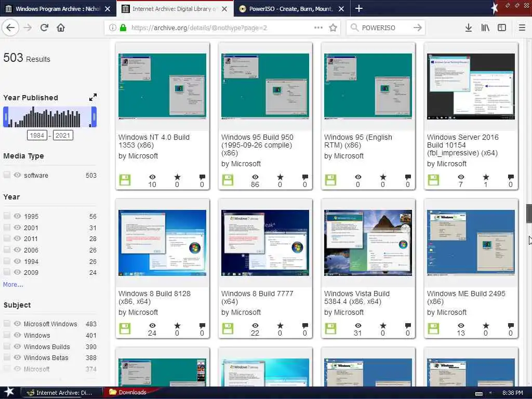Open Windows 95 Build 950 title link
This screenshot has width=532, height=399.
[257, 145]
